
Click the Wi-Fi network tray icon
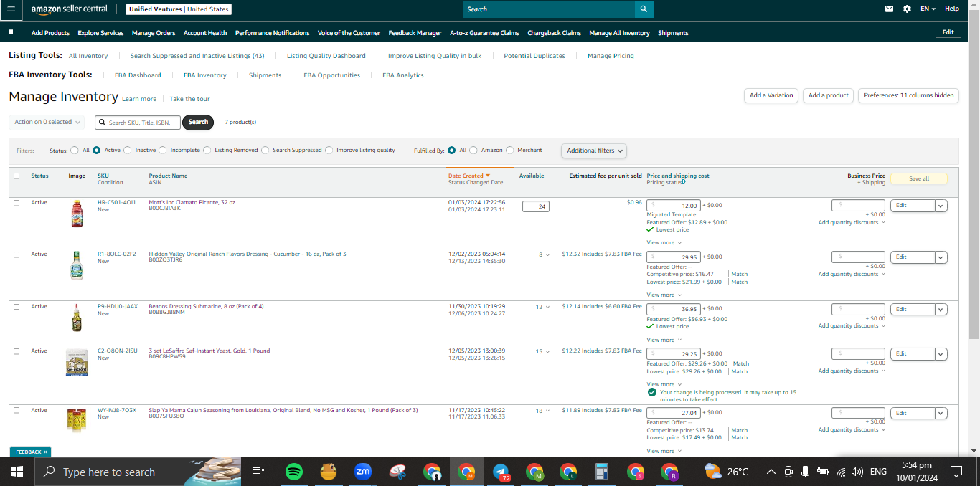pos(840,472)
